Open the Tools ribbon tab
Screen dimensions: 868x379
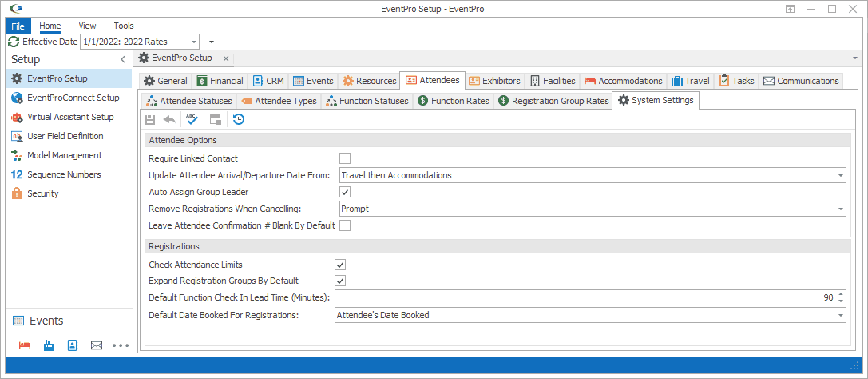[124, 26]
